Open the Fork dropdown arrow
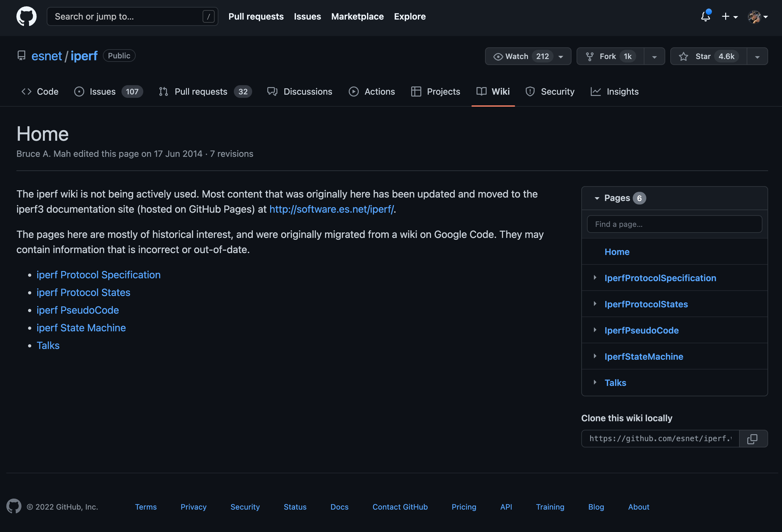The image size is (782, 532). [x=654, y=56]
